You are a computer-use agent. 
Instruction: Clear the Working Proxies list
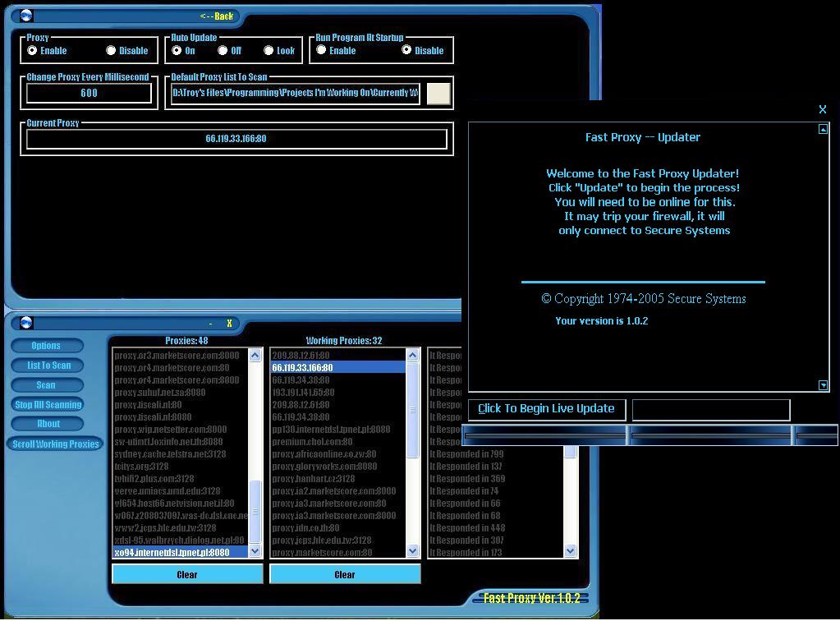pyautogui.click(x=345, y=574)
